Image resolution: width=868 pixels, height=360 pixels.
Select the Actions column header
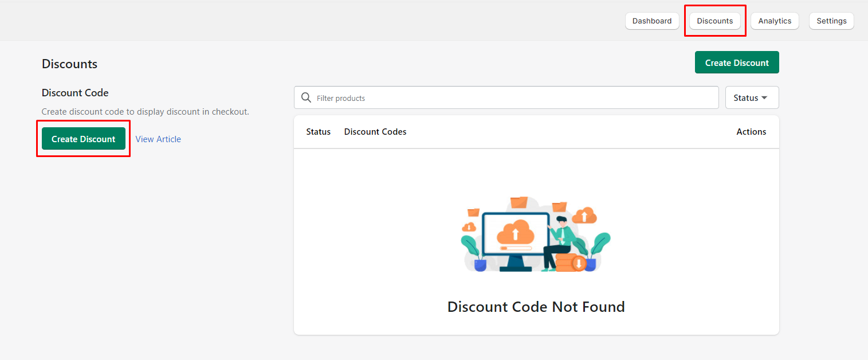(x=751, y=131)
